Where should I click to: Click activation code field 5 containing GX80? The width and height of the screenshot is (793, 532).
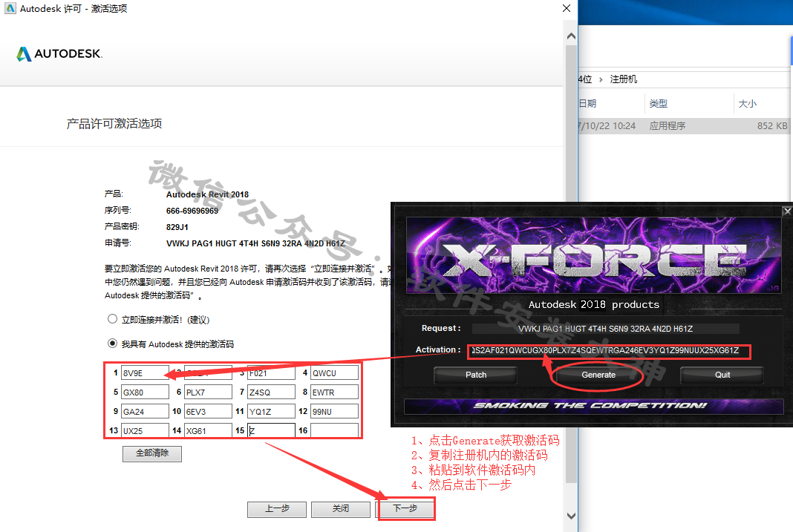[x=145, y=392]
